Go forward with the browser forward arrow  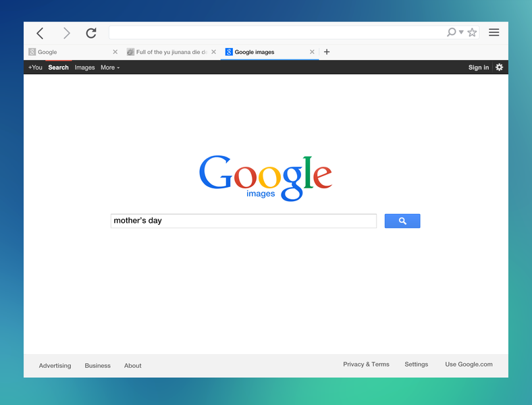point(66,33)
